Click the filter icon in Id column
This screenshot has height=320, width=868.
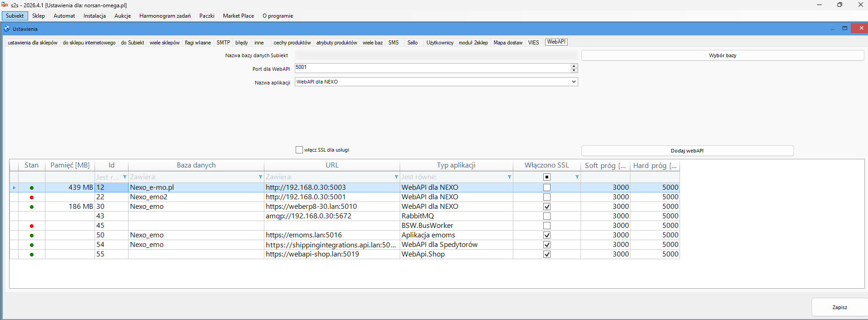(x=124, y=177)
